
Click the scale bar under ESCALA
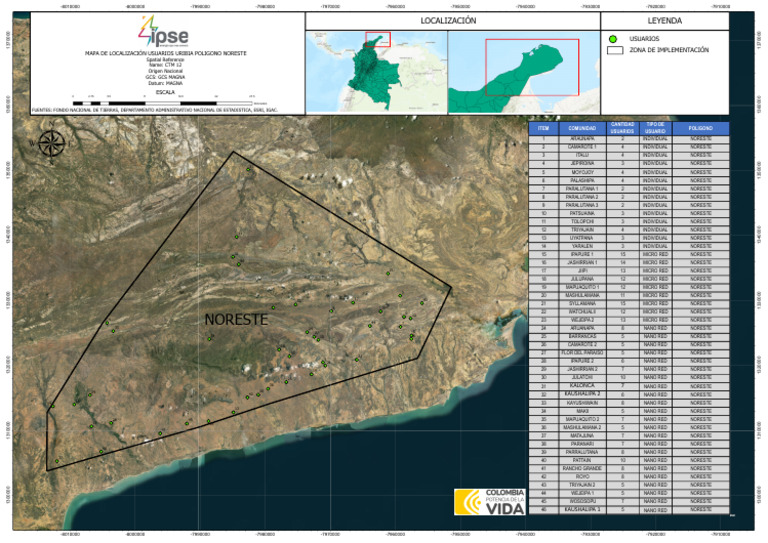(x=162, y=103)
